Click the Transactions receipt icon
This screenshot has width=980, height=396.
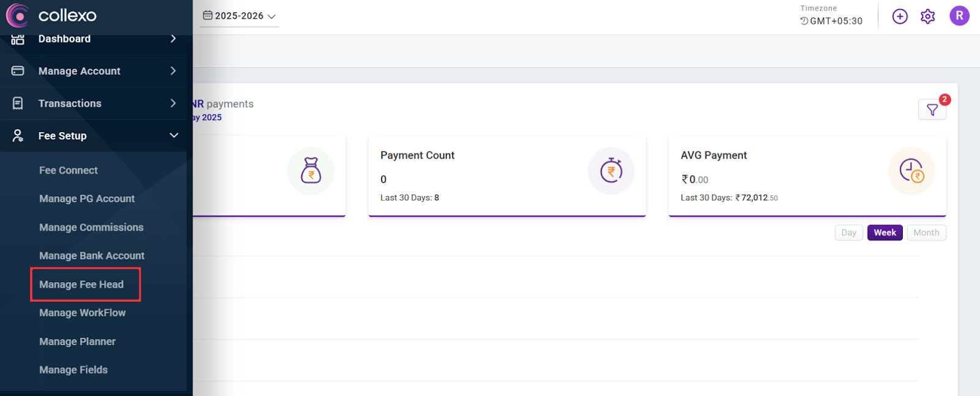pos(18,103)
